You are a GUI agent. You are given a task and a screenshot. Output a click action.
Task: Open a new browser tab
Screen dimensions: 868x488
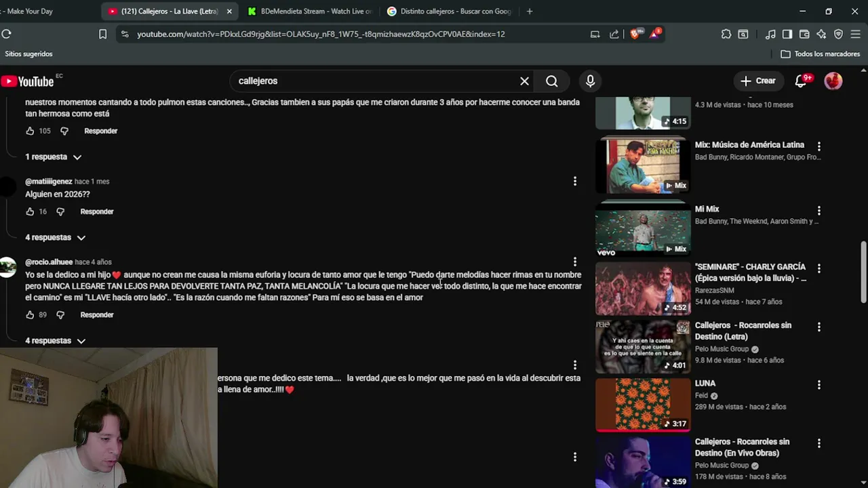530,11
